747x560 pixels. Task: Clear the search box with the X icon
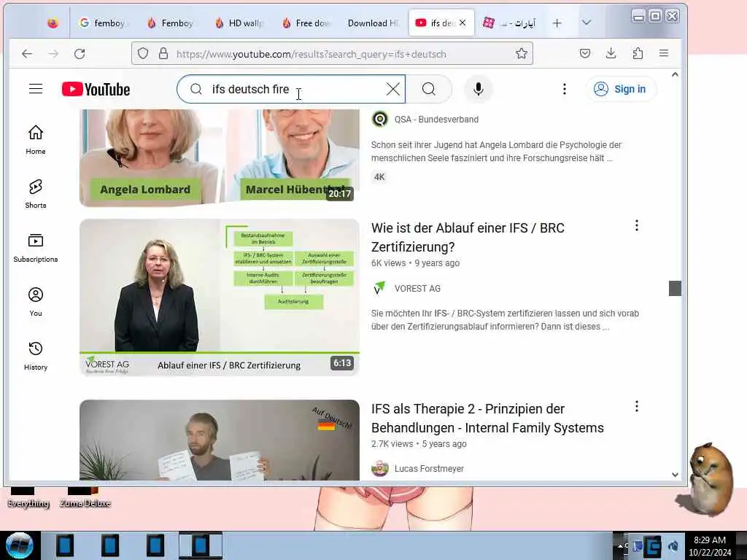(x=393, y=89)
